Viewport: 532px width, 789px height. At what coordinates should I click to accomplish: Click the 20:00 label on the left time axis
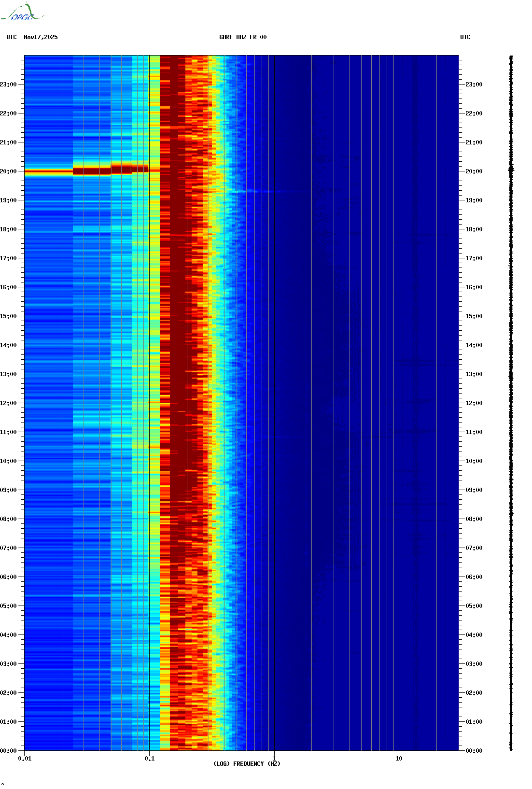tap(8, 171)
